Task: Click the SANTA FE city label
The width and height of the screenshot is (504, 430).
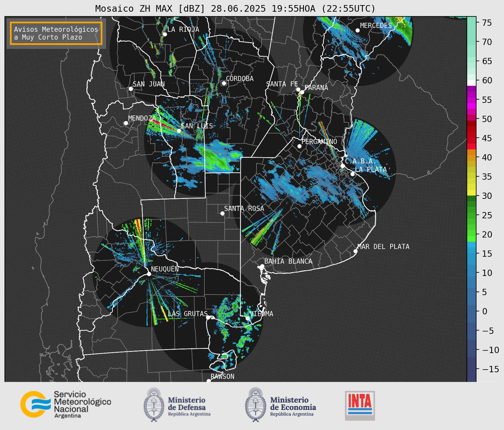Action: [282, 84]
